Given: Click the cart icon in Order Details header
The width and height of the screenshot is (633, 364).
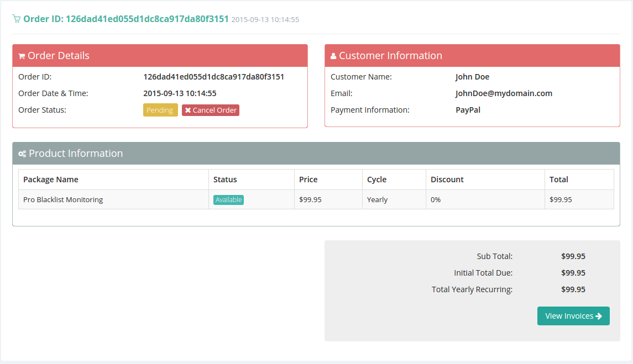Looking at the screenshot, I should pos(22,56).
